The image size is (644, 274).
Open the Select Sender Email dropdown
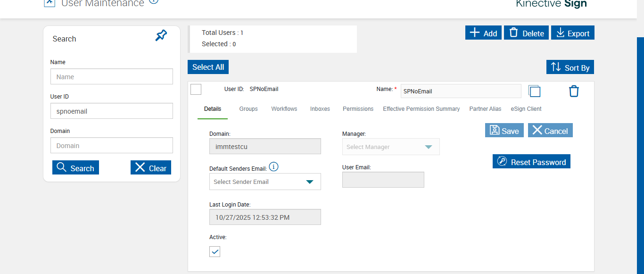click(265, 182)
